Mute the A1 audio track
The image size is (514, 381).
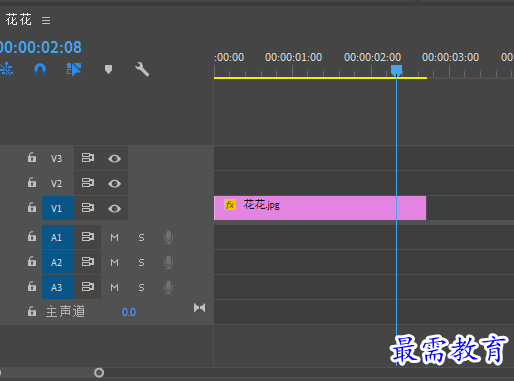[x=114, y=237]
